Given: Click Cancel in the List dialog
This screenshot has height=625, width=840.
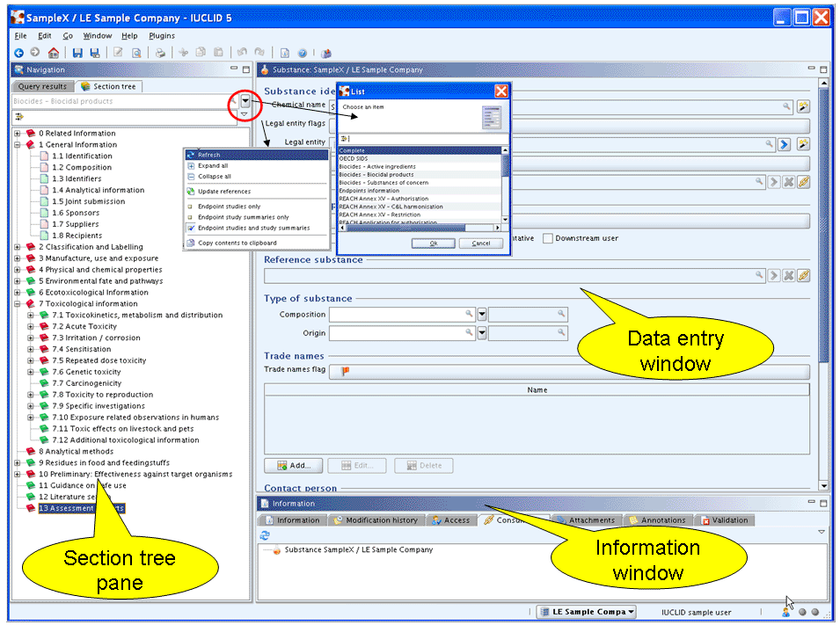Looking at the screenshot, I should click(x=481, y=243).
